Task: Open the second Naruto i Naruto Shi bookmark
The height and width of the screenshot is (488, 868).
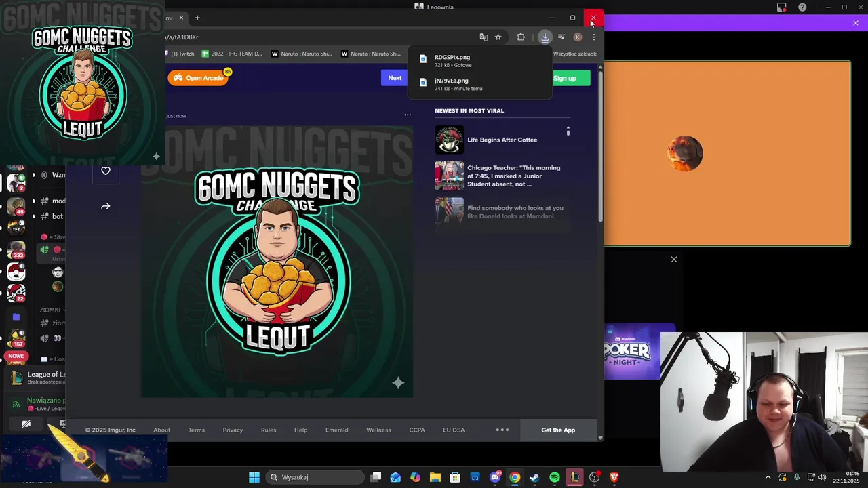Action: (372, 54)
